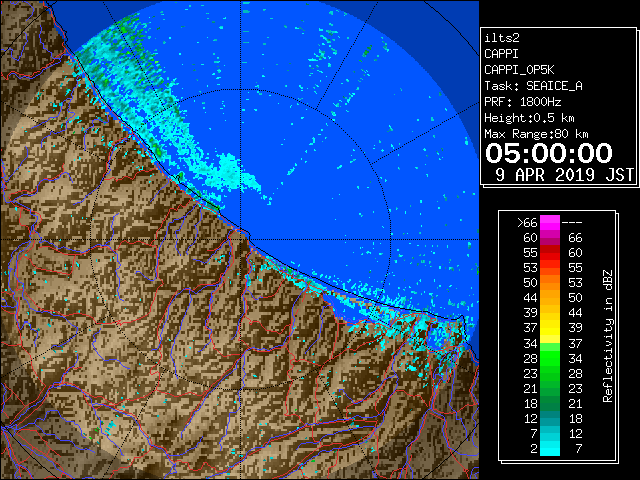Click the '66' label right of the color bar
The width and height of the screenshot is (640, 480).
[x=575, y=238]
